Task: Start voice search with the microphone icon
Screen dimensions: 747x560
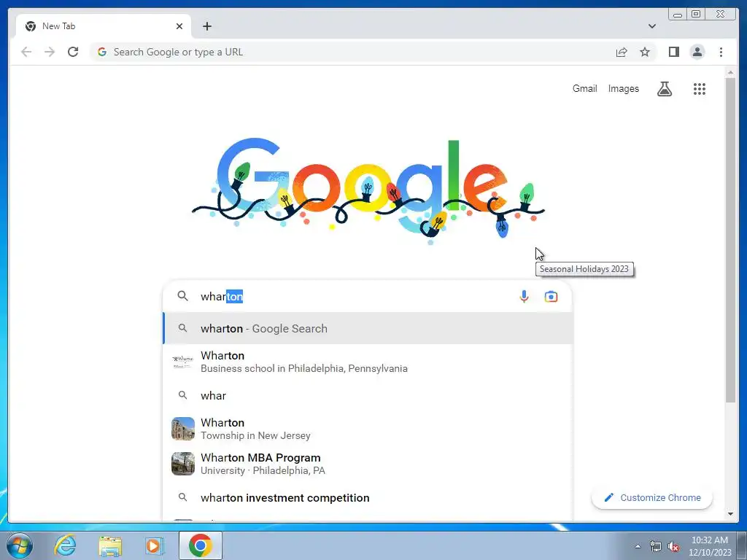Action: [524, 296]
